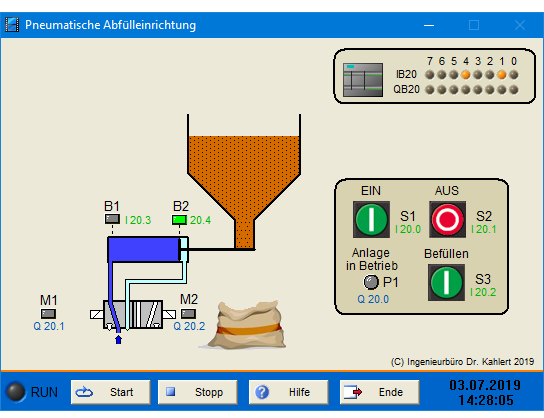Click the pneumatic directional valve symbol
544x418 pixels.
(x=133, y=314)
